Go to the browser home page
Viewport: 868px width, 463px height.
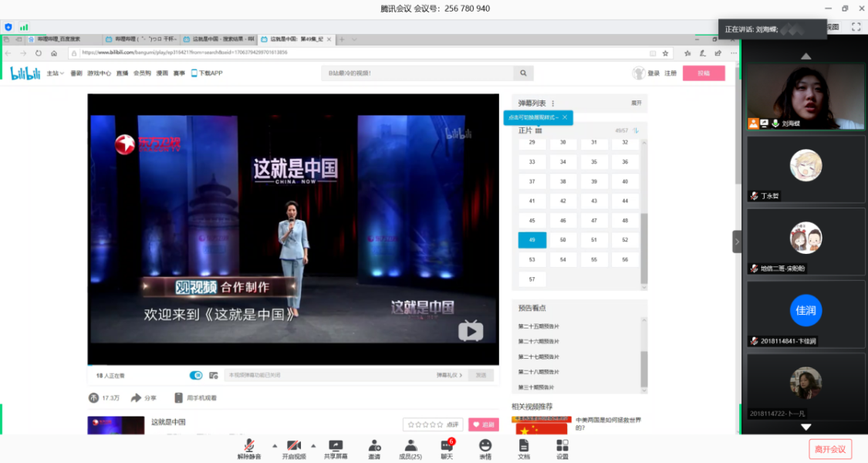(54, 53)
